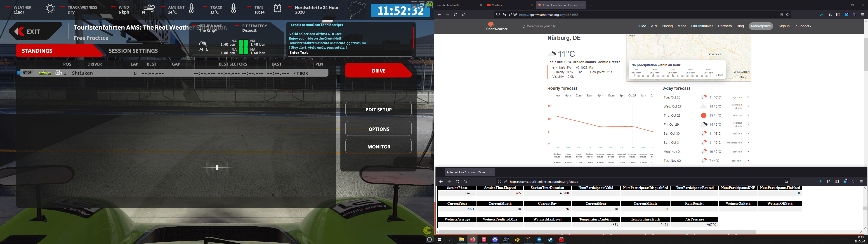
Task: Bookmark the tfams status page star
Action: click(786, 182)
